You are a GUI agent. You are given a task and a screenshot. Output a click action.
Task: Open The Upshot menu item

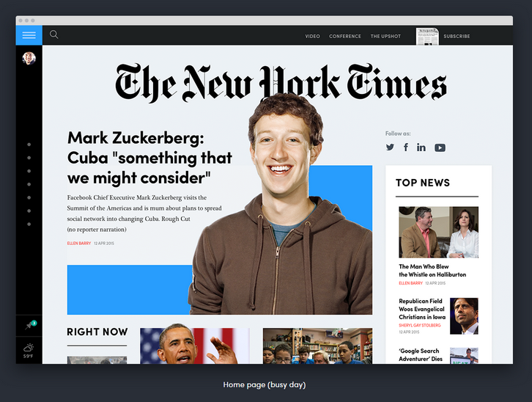tap(385, 37)
